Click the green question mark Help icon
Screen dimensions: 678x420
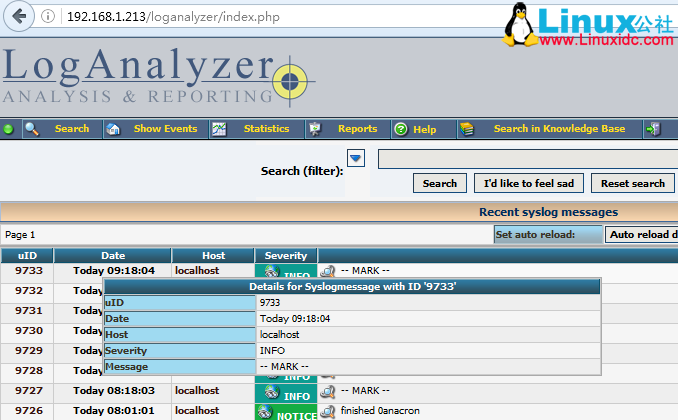click(401, 129)
